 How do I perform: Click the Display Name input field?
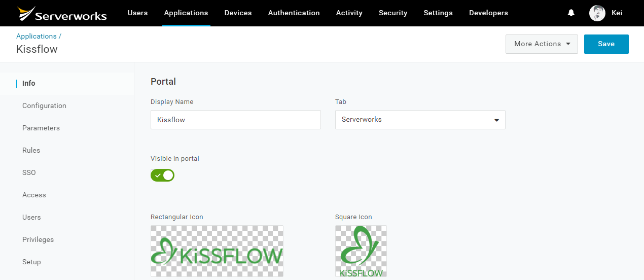pyautogui.click(x=236, y=120)
